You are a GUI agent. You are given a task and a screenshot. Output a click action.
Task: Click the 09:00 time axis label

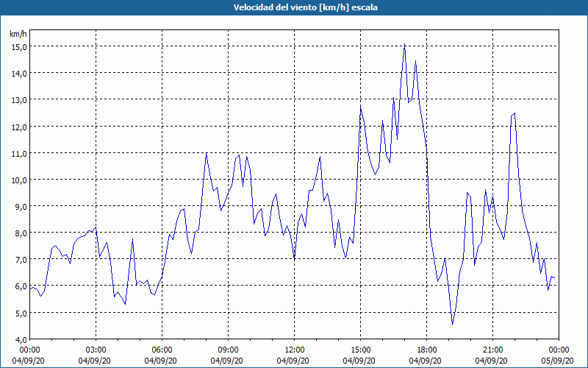coord(228,350)
